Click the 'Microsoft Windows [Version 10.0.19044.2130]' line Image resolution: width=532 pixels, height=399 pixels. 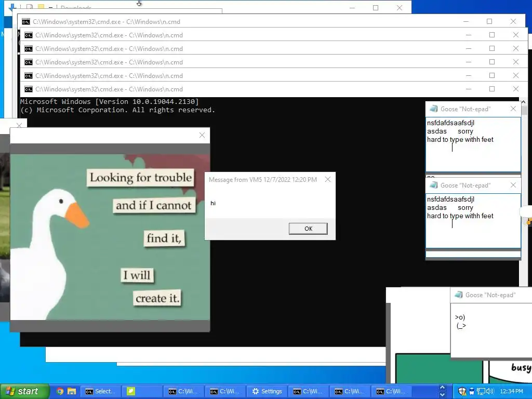(109, 101)
